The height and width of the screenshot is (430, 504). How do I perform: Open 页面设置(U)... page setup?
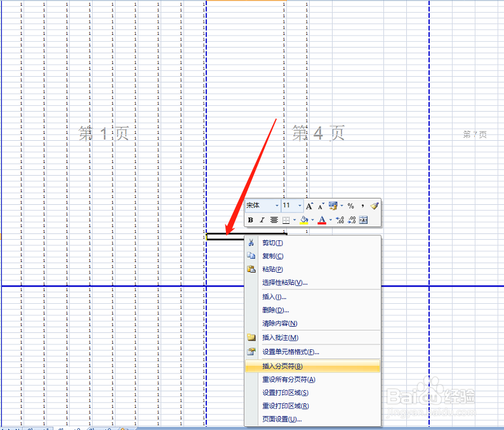[x=312, y=419]
